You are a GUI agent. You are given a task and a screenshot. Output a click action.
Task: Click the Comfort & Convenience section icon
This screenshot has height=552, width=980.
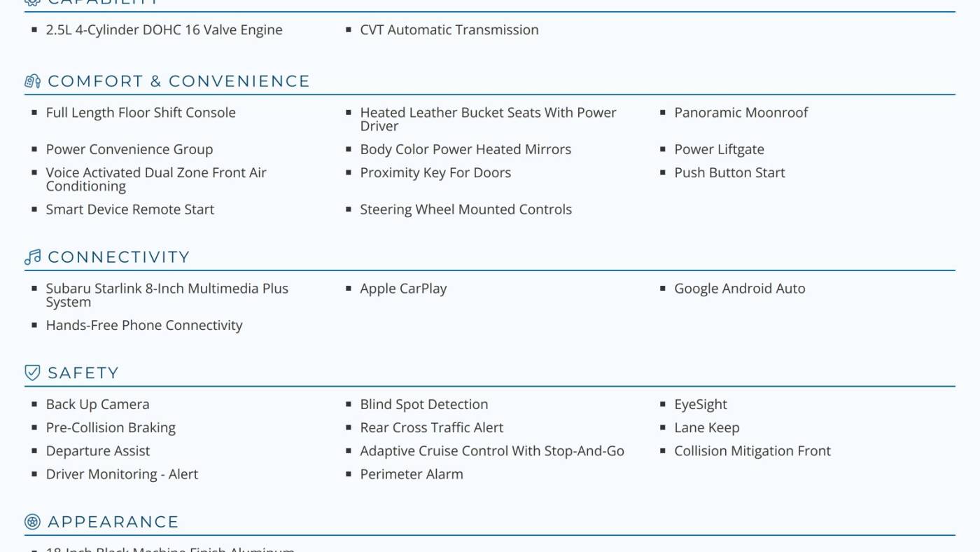pos(32,81)
